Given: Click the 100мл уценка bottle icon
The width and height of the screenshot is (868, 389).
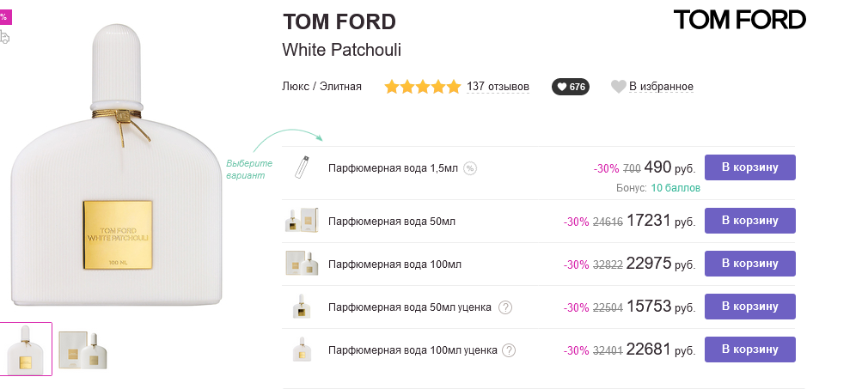Looking at the screenshot, I should 302,349.
